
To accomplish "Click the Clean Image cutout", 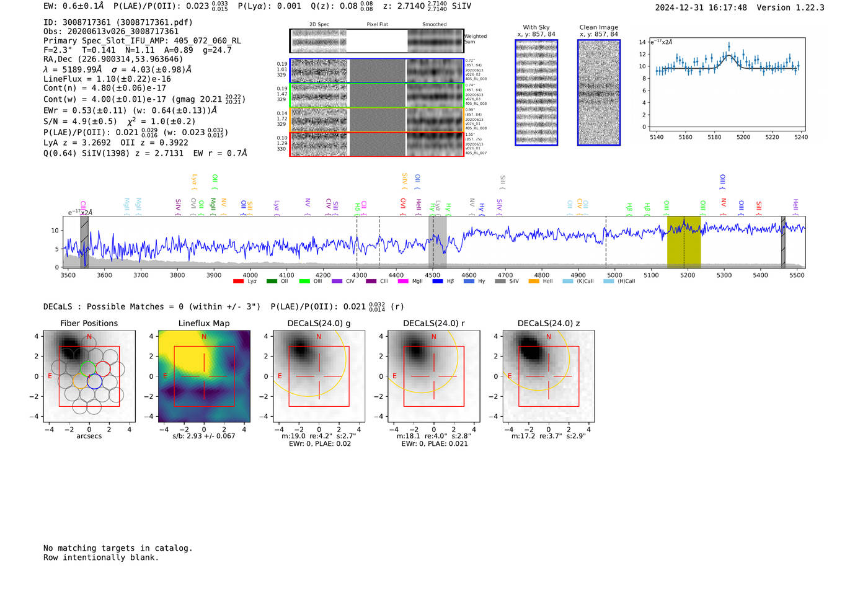I will pyautogui.click(x=599, y=92).
